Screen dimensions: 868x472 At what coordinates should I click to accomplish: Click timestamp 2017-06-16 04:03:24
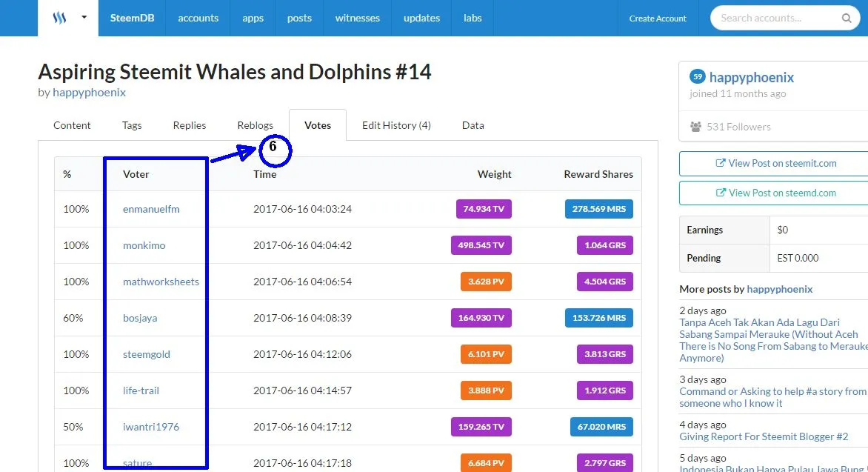pyautogui.click(x=302, y=209)
